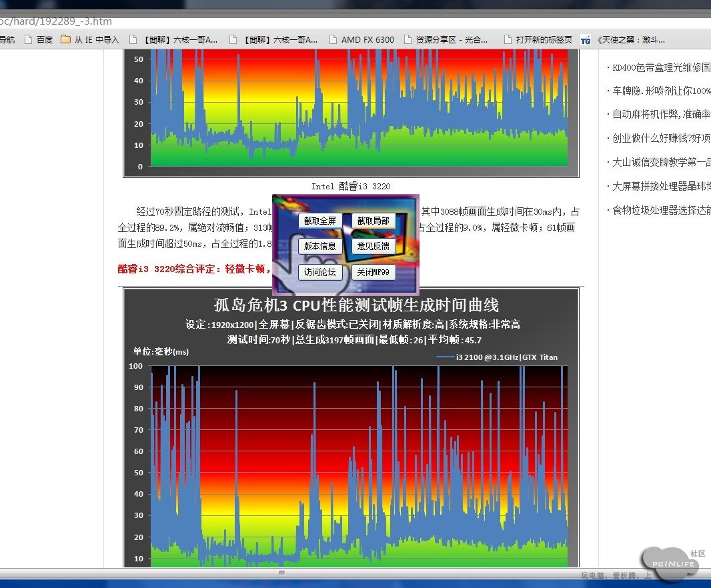The image size is (711, 588).
Task: Click the red 酷睿i3 3220综合评定 verdict text
Action: pyautogui.click(x=194, y=269)
